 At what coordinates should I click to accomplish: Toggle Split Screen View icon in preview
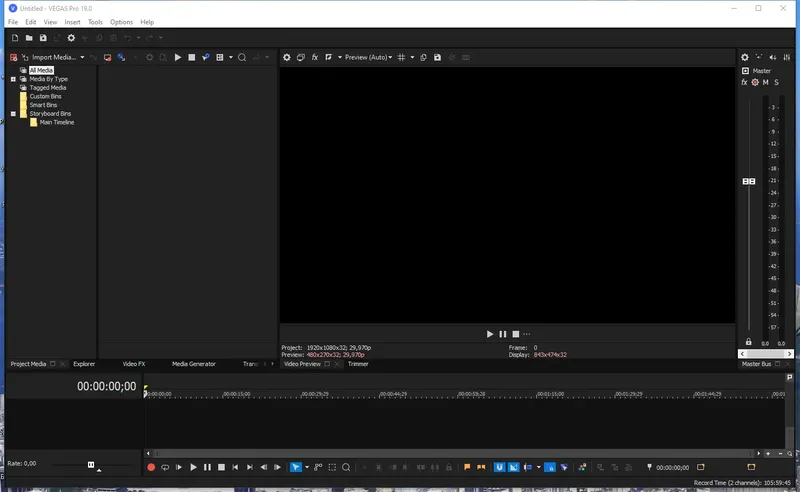(x=329, y=57)
